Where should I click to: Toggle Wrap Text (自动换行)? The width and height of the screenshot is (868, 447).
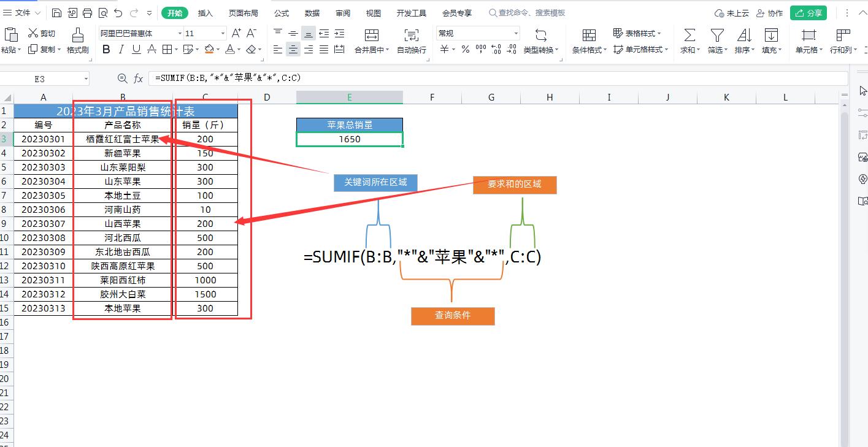tap(411, 40)
